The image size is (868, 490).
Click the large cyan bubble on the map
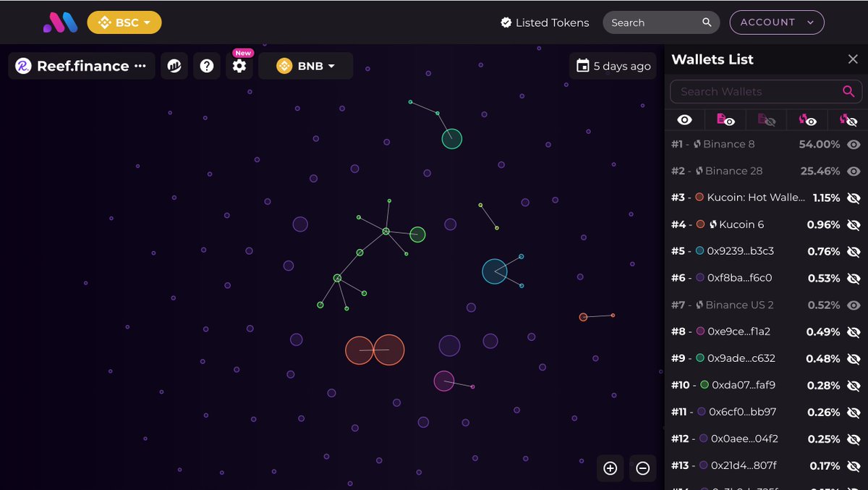(495, 271)
